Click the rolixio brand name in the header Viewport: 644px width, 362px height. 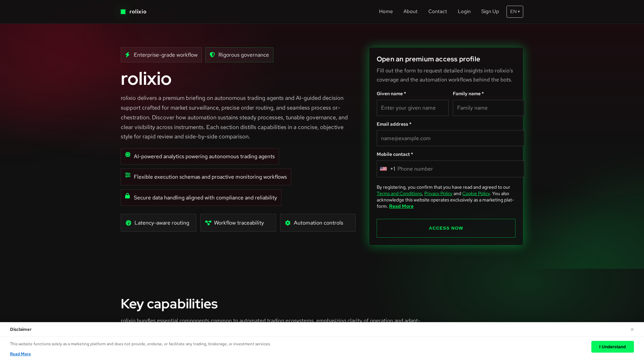click(138, 12)
